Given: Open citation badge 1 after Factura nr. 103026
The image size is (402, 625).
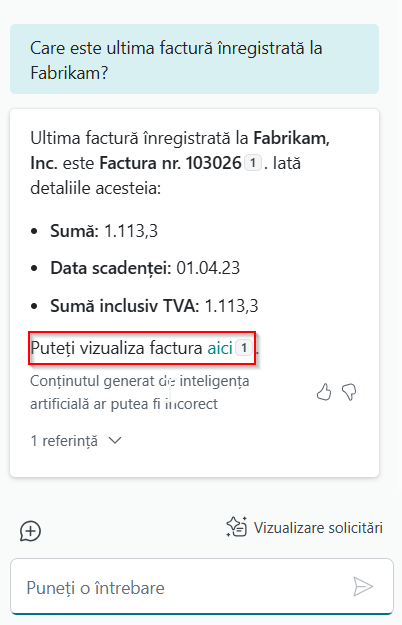Looking at the screenshot, I should [253, 163].
